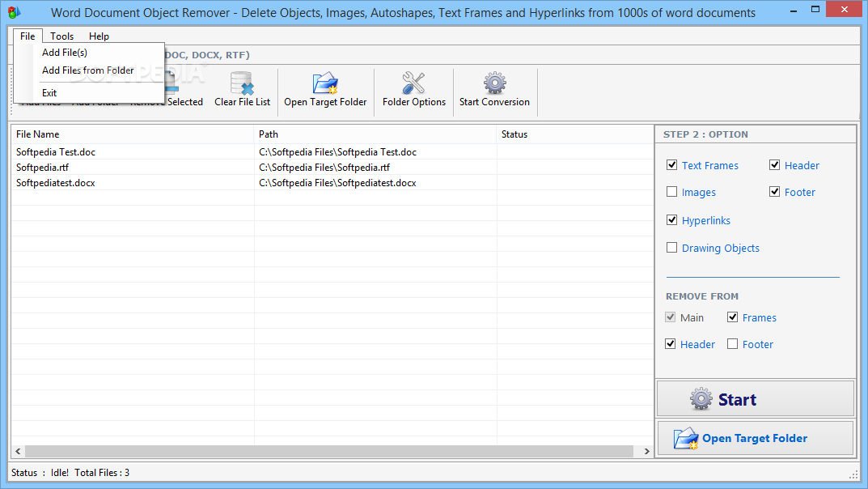Sort by the Path column header
The width and height of the screenshot is (868, 489).
click(x=375, y=134)
